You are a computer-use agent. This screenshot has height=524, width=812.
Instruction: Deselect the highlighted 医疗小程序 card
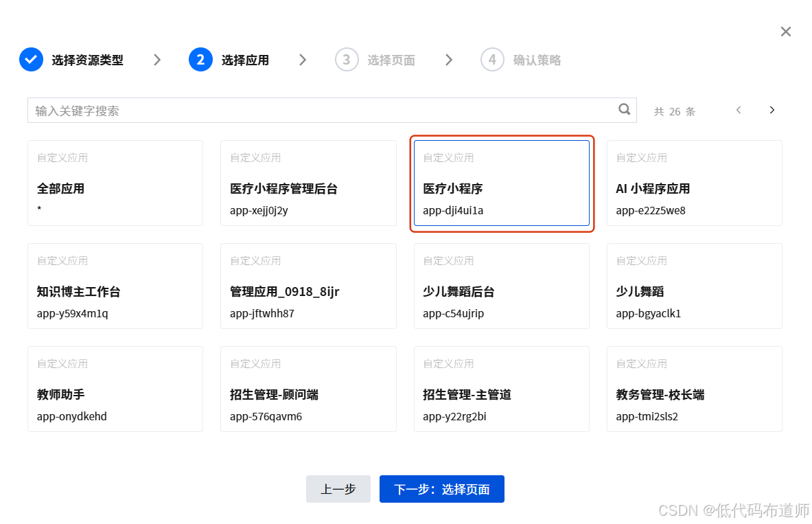click(x=502, y=183)
